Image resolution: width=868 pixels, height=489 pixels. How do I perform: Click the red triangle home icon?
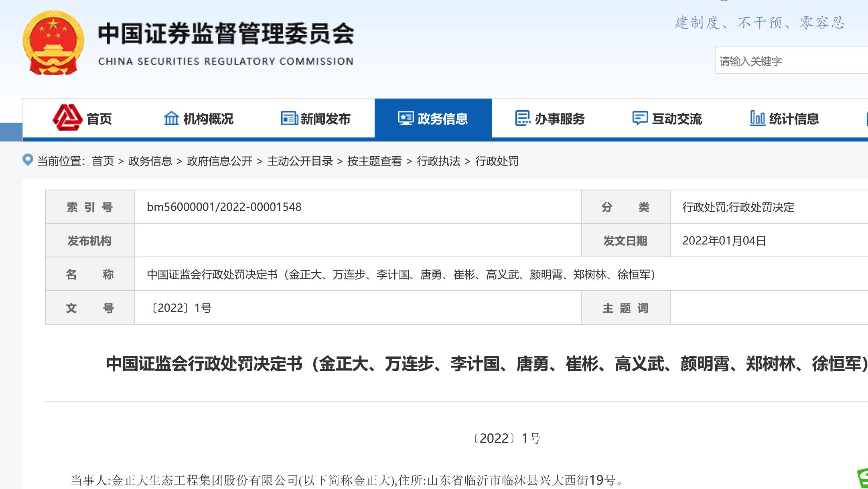point(67,118)
